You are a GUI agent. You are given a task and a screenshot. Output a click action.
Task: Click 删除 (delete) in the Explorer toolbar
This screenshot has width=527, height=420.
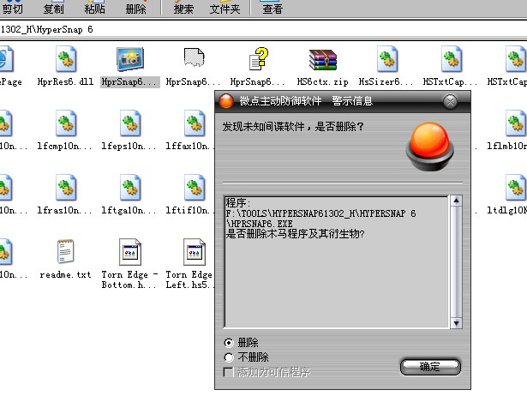click(x=135, y=9)
